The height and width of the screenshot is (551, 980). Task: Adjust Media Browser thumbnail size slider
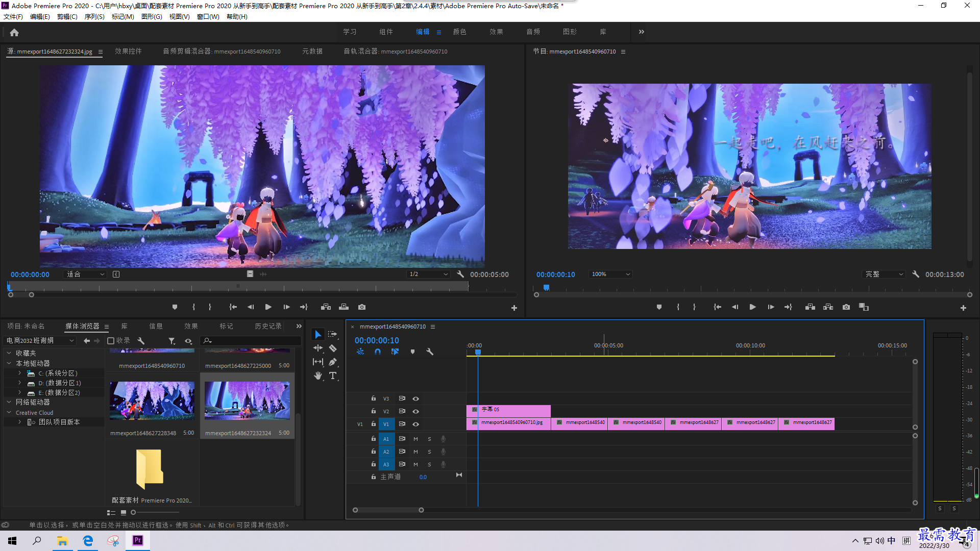tap(133, 512)
